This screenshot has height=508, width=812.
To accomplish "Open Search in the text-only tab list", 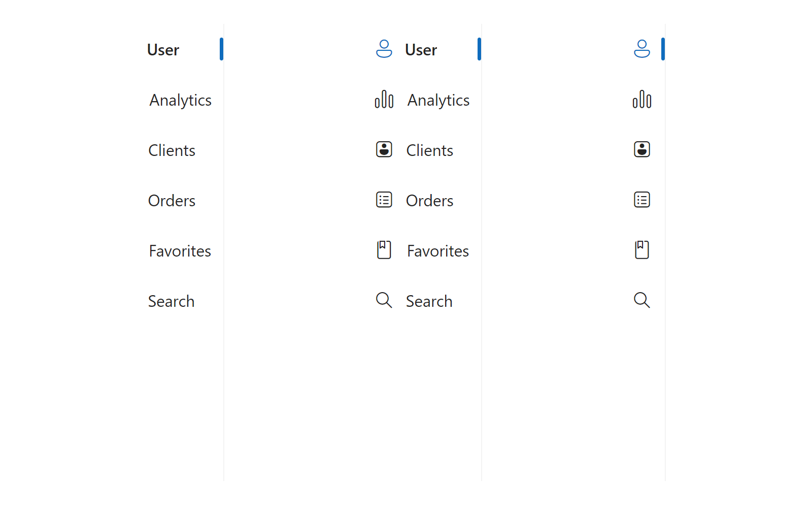I will (x=171, y=301).
